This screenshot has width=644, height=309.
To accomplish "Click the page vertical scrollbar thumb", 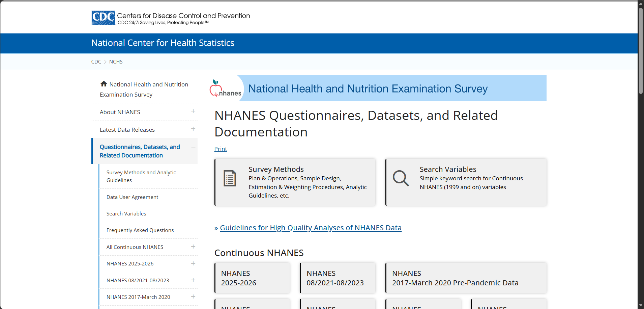I will coord(641,51).
